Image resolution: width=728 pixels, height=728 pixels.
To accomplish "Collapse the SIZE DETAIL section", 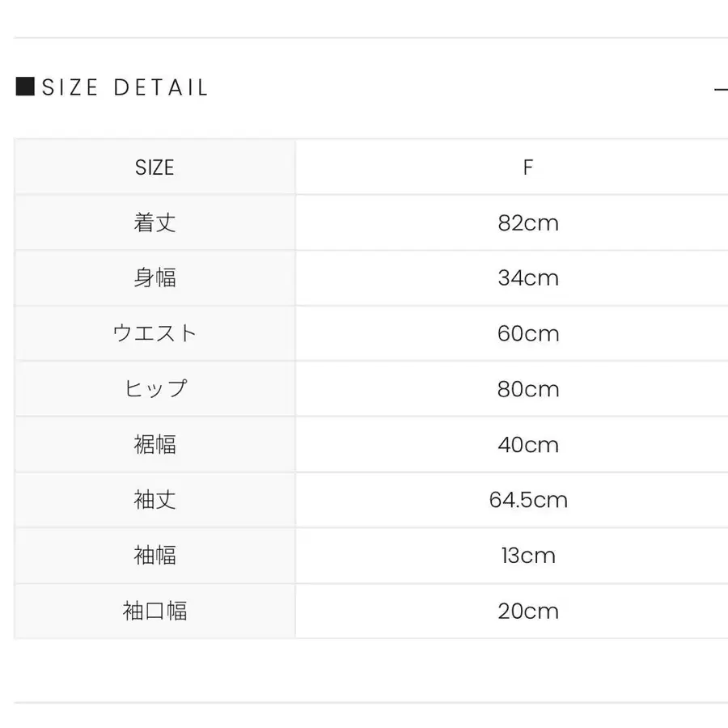I will (x=722, y=87).
